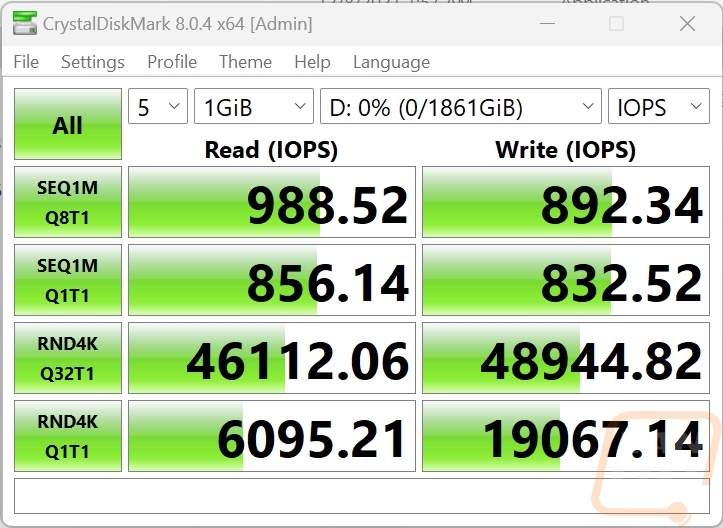Close the CrystalDiskMark window
Image resolution: width=723 pixels, height=528 pixels.
point(687,24)
